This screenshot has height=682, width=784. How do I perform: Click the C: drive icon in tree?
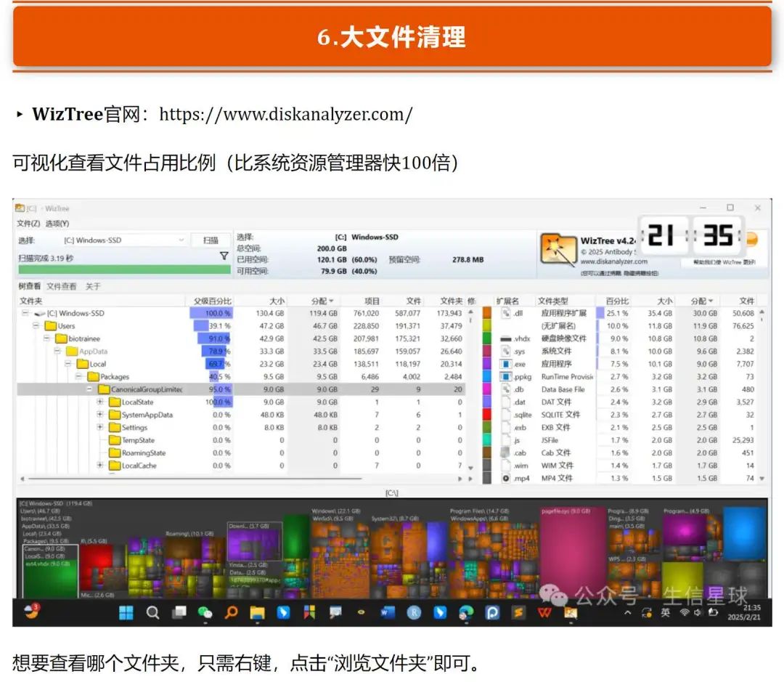(39, 313)
